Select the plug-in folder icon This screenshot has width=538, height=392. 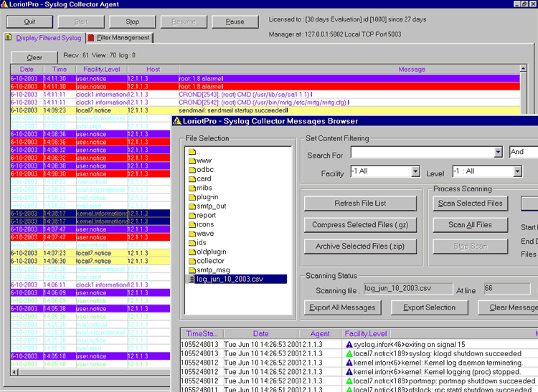[x=192, y=197]
